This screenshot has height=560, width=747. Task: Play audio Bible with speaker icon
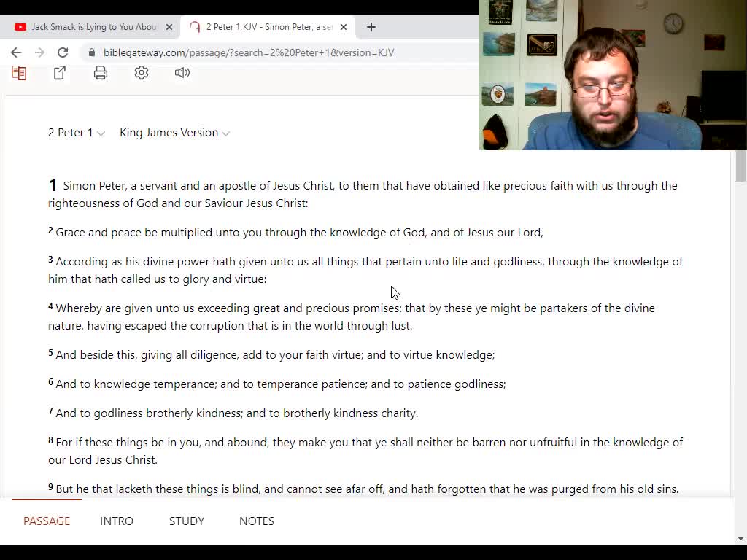182,73
